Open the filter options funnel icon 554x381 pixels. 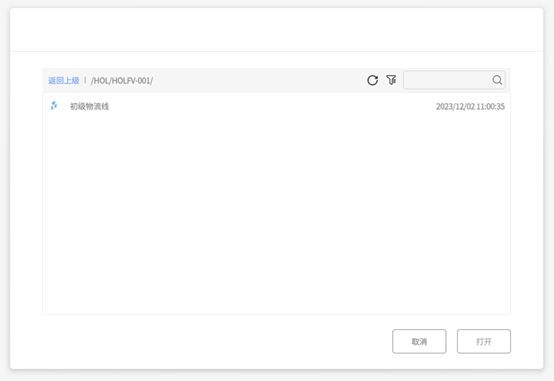pyautogui.click(x=391, y=80)
